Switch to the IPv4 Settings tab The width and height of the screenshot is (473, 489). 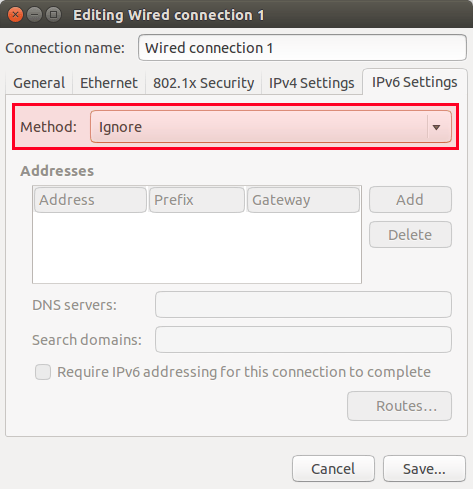(x=311, y=83)
